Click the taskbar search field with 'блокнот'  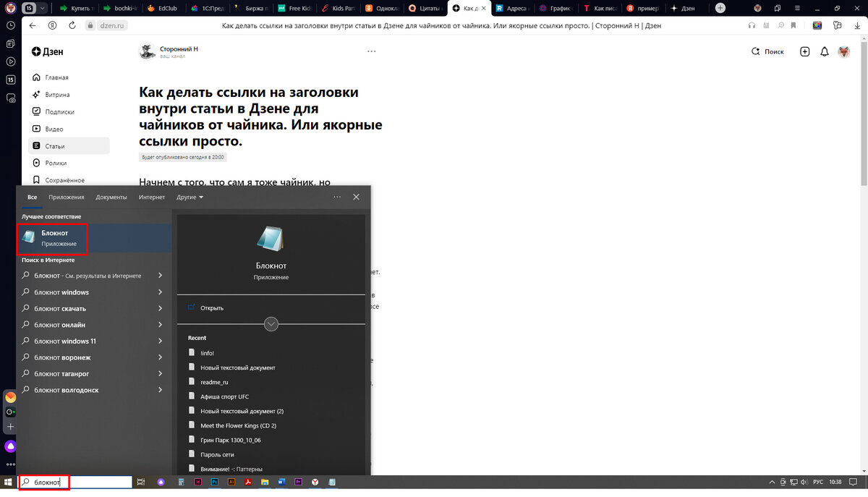pyautogui.click(x=75, y=482)
